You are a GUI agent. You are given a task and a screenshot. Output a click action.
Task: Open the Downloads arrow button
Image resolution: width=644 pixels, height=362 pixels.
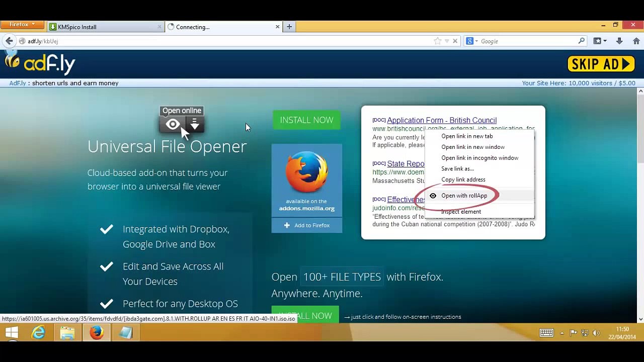[619, 41]
